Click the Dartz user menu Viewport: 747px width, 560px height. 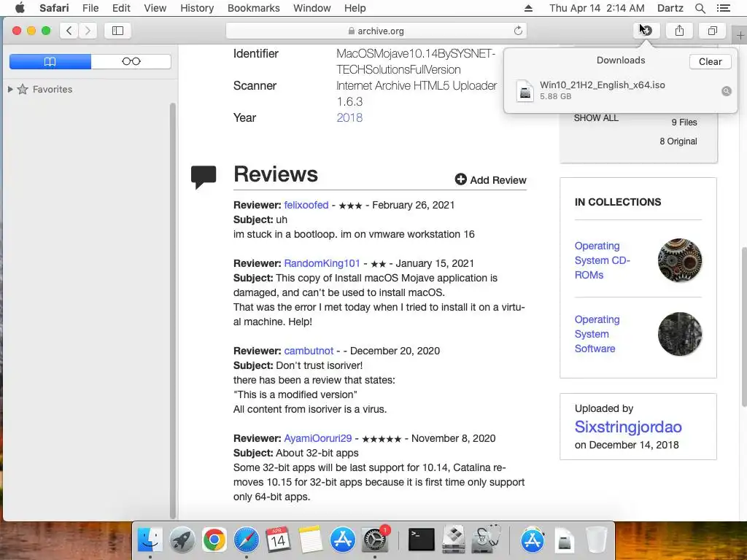click(670, 8)
